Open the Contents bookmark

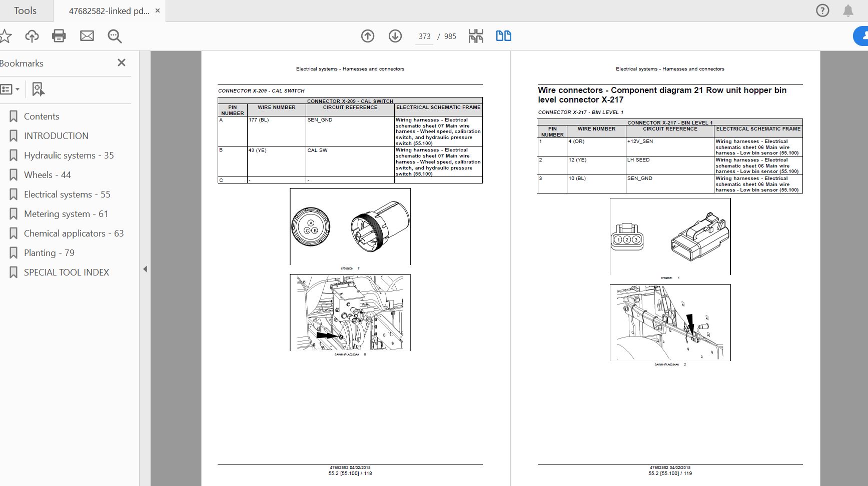[42, 116]
